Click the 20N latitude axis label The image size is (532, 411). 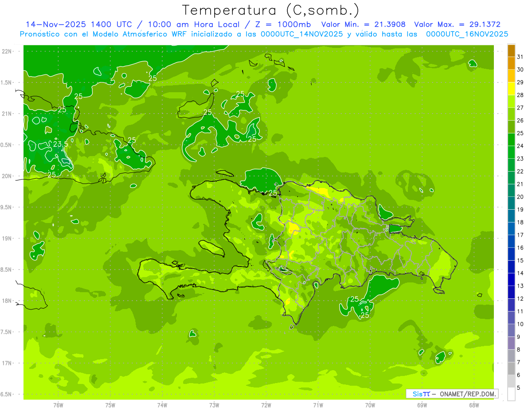click(x=7, y=176)
